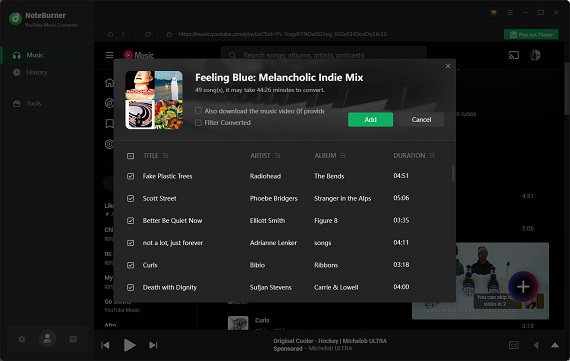
Task: Expand the player with up arrow
Action: (x=555, y=345)
